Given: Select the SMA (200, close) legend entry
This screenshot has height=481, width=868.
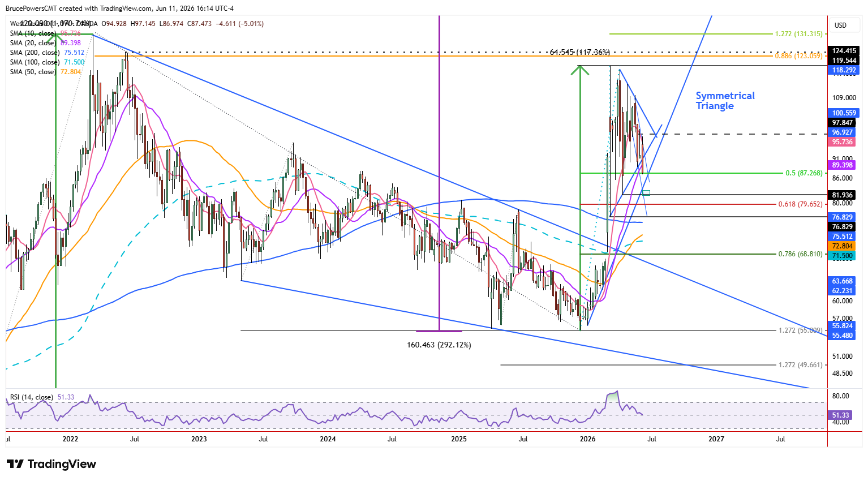Looking at the screenshot, I should click(48, 53).
